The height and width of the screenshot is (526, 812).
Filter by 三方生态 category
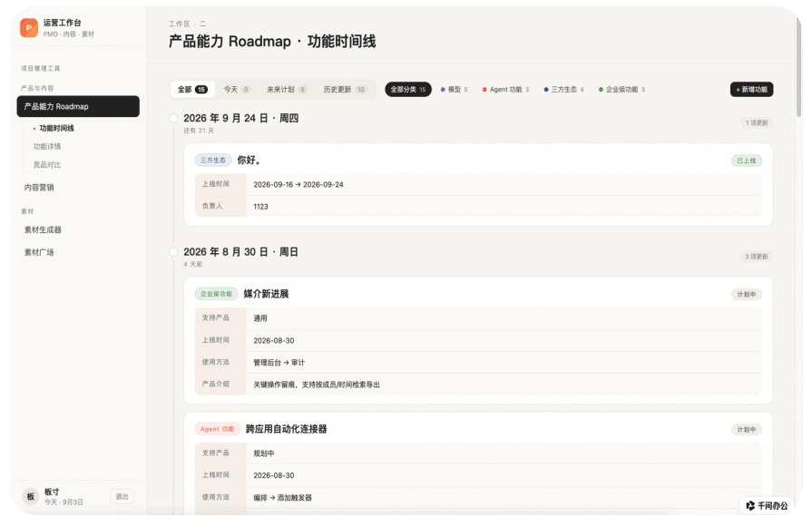564,90
